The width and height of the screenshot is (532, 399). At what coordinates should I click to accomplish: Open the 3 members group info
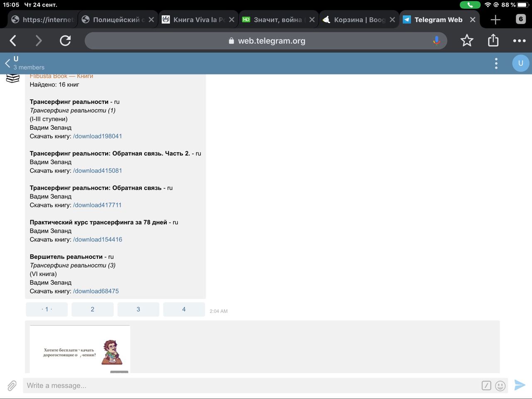click(29, 67)
